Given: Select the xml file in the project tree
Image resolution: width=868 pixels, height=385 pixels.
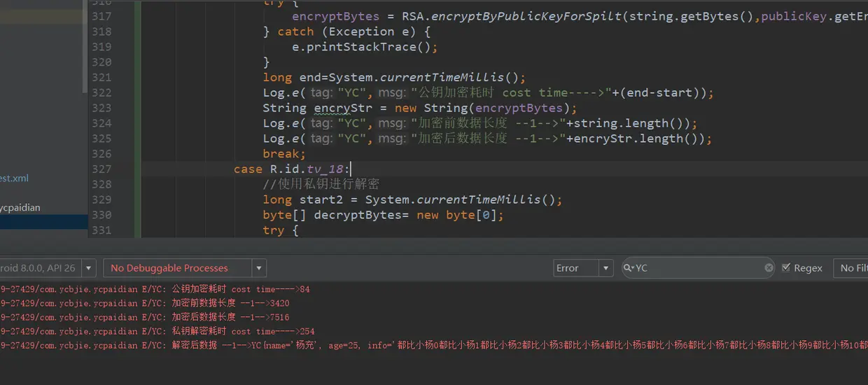Looking at the screenshot, I should (x=15, y=178).
